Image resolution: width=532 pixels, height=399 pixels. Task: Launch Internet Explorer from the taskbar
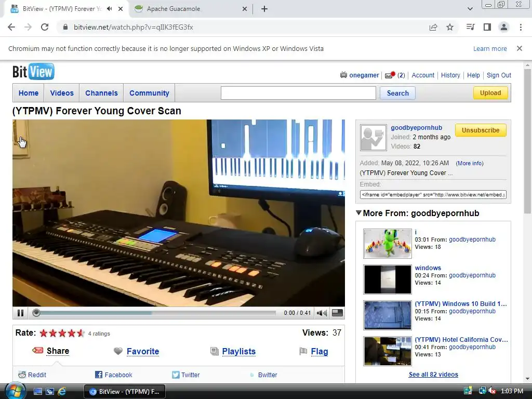click(62, 391)
